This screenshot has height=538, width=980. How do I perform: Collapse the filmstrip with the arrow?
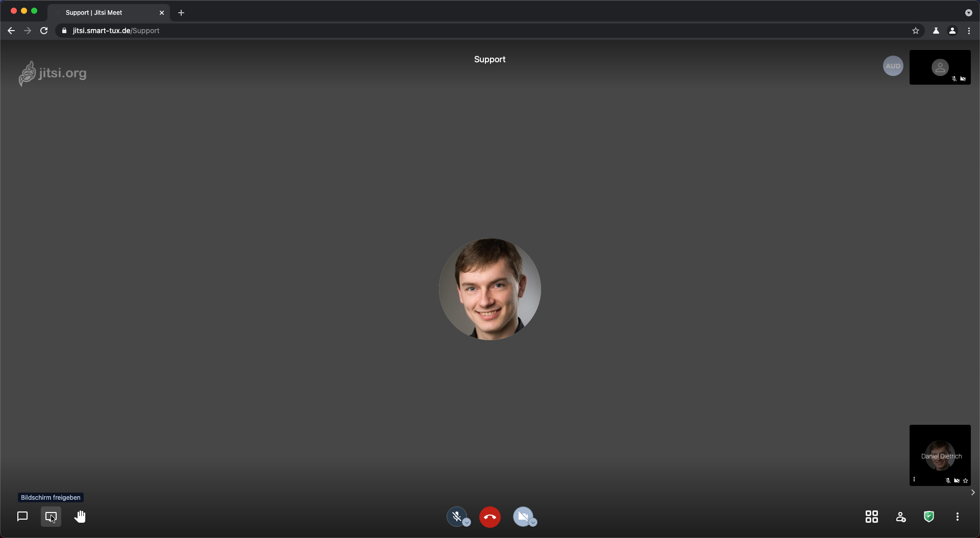(973, 493)
